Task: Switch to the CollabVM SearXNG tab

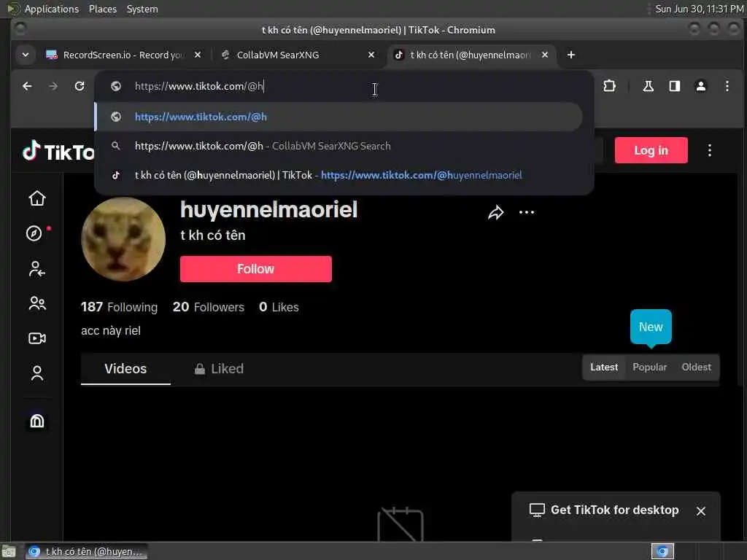Action: (x=298, y=55)
